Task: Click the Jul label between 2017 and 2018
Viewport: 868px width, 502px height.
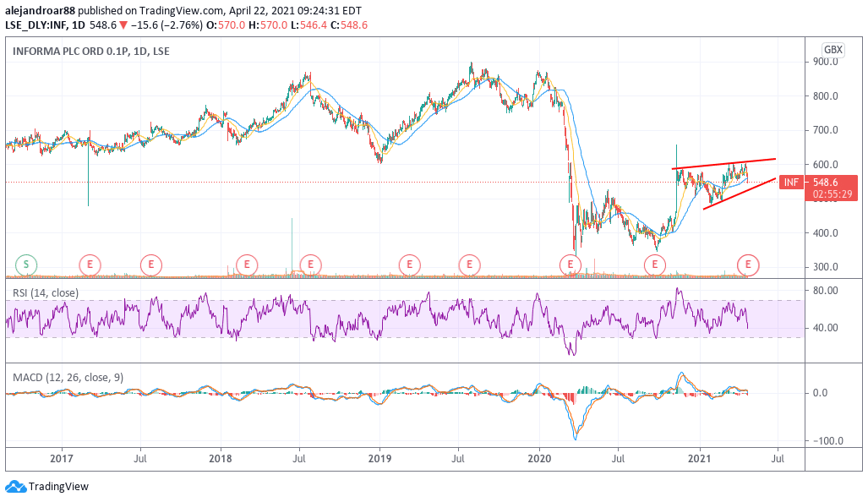Action: (140, 459)
